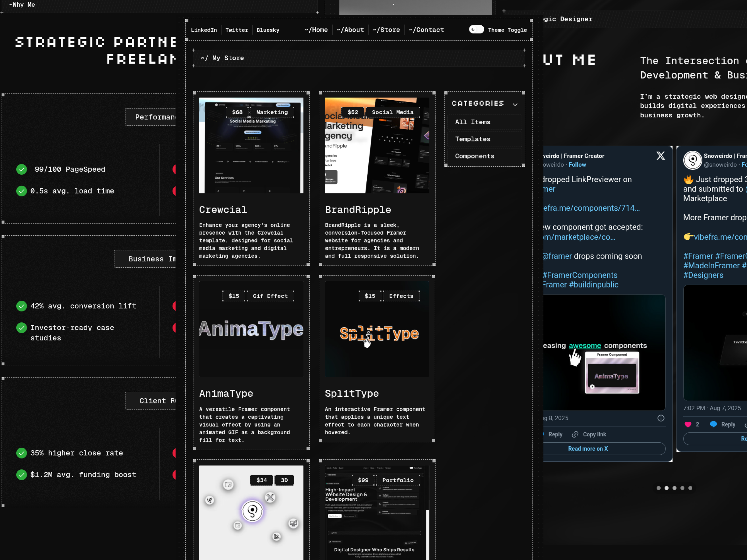Image resolution: width=747 pixels, height=560 pixels.
Task: Open the ~/About nav item
Action: (x=350, y=30)
